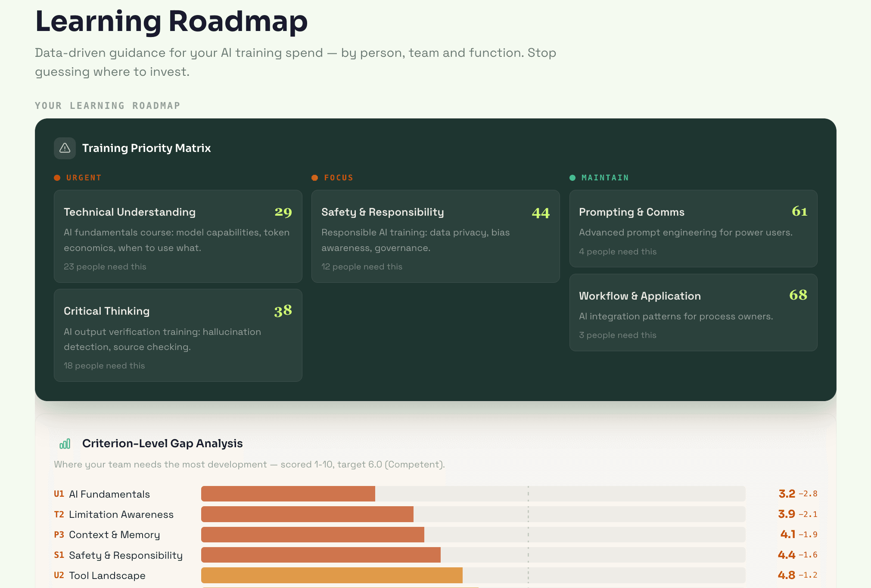Click the green dot next to MAINTAIN
Screen dimensions: 871x588
point(572,178)
